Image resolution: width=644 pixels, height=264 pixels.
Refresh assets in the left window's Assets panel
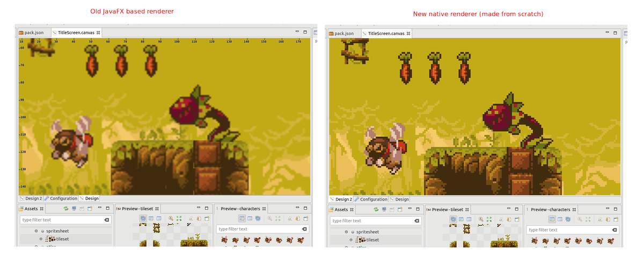[x=66, y=209]
